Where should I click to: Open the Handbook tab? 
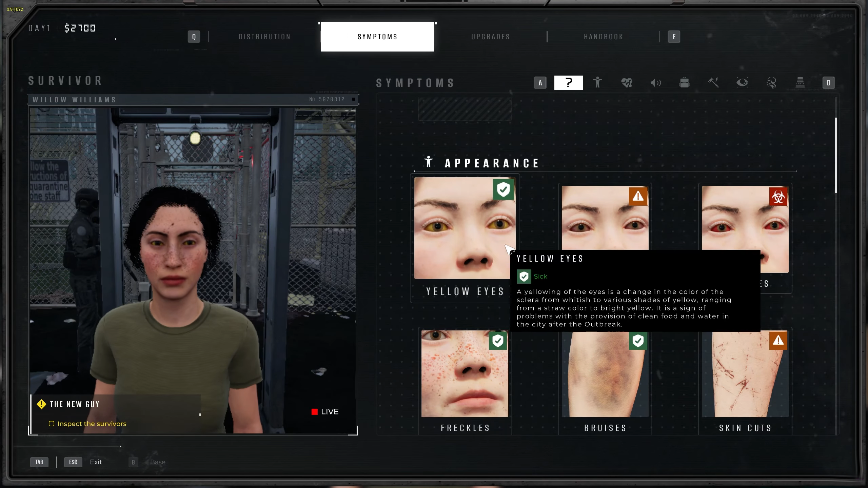click(x=604, y=37)
